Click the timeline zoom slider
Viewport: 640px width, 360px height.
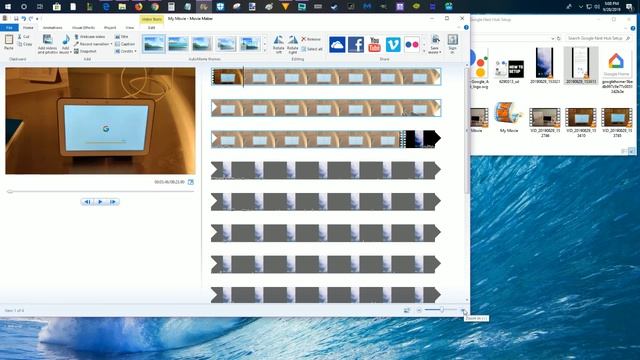(441, 310)
